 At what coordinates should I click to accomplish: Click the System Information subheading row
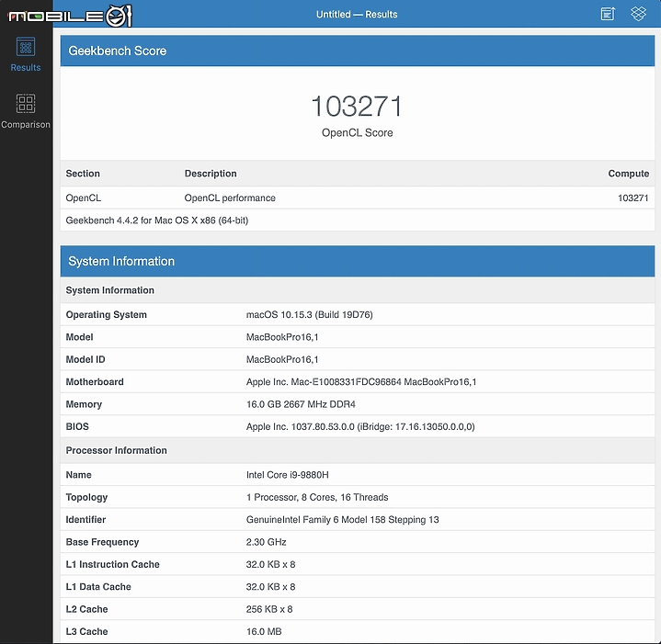[358, 290]
